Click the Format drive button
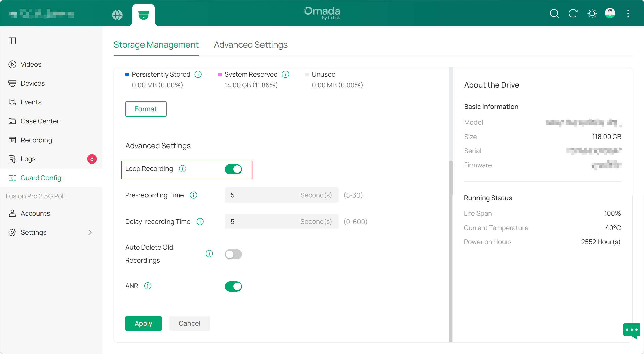Screen dimensions: 644x354 [146, 109]
